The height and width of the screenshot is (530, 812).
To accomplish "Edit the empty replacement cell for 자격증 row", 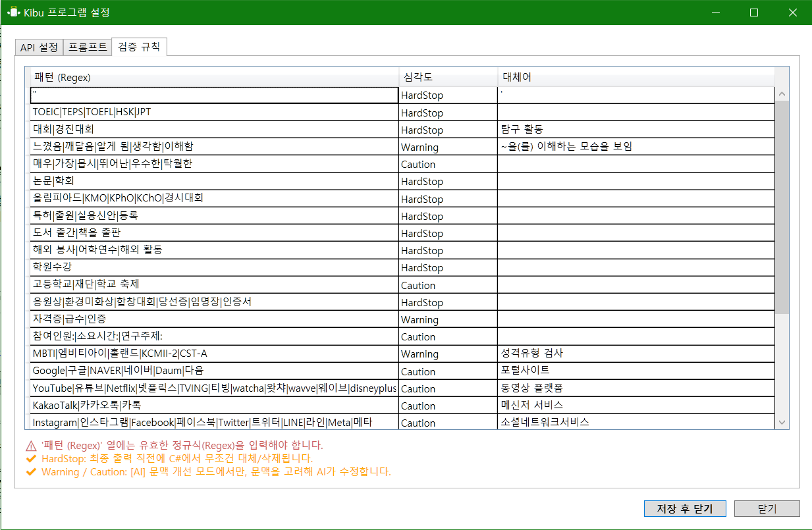I will pos(636,320).
